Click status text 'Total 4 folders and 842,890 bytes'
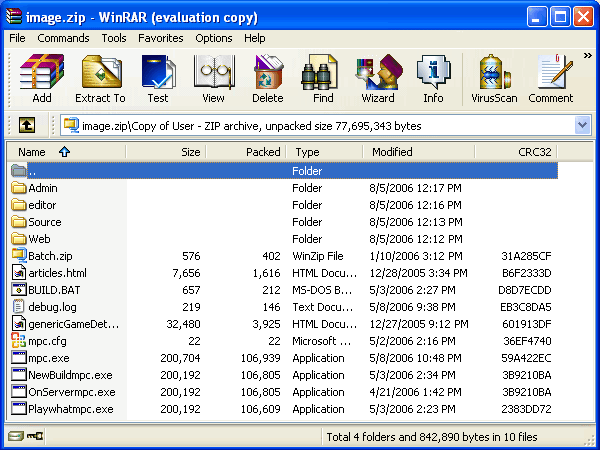 click(405, 437)
